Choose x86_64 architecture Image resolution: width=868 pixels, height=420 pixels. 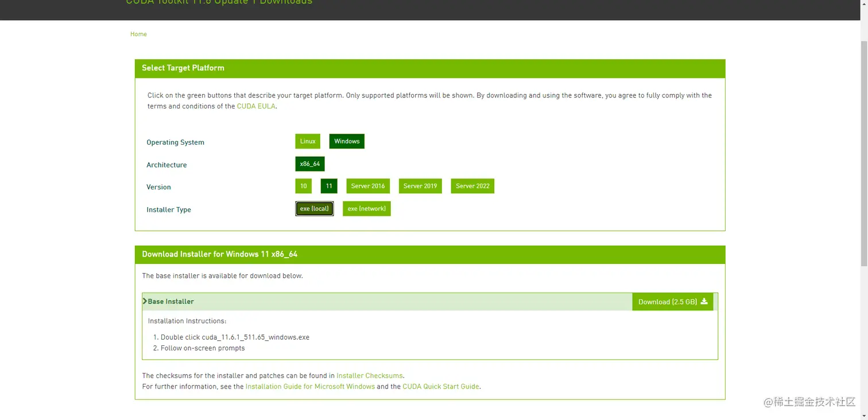coord(310,164)
